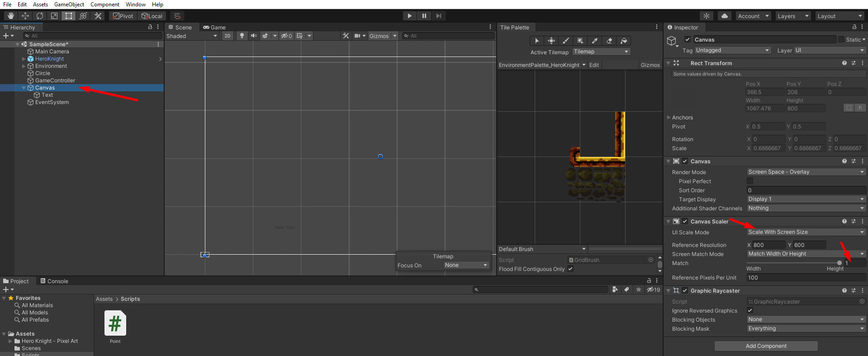
Task: Open the Layers dropdown
Action: 793,16
